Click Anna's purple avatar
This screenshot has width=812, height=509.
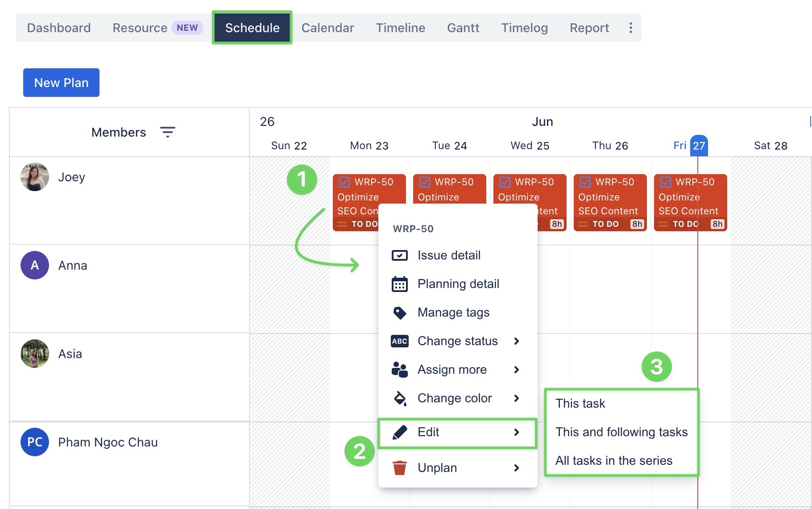tap(35, 265)
